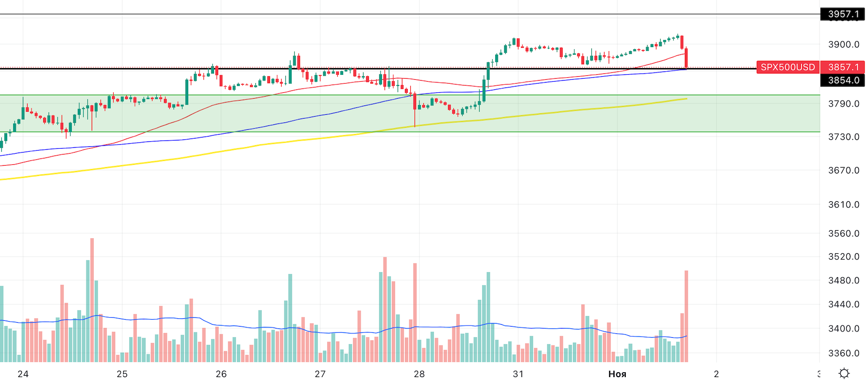Open chart settings gear icon
The height and width of the screenshot is (381, 868).
coord(844,373)
